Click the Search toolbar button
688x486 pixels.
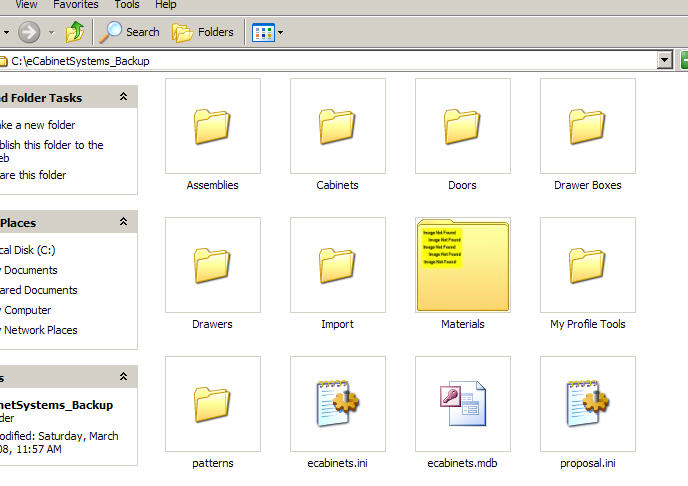click(129, 32)
